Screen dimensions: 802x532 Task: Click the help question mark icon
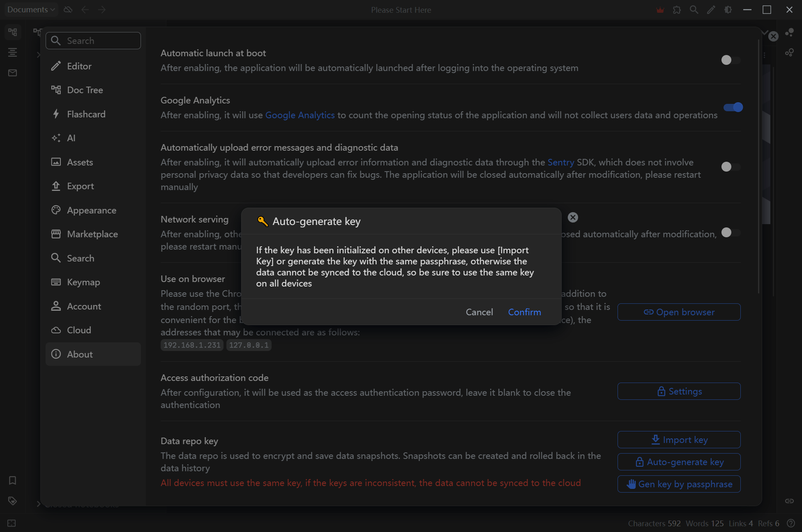[790, 523]
